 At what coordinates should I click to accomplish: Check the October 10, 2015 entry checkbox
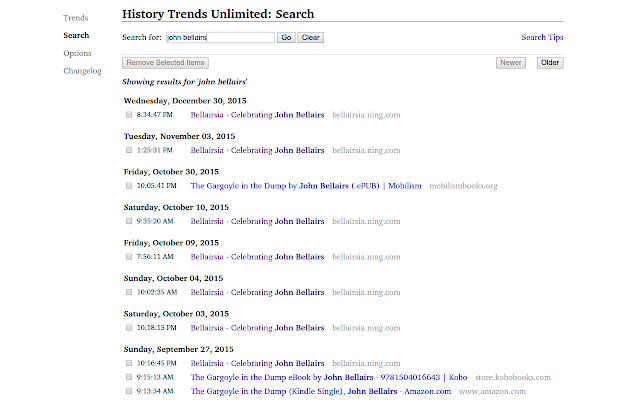129,221
